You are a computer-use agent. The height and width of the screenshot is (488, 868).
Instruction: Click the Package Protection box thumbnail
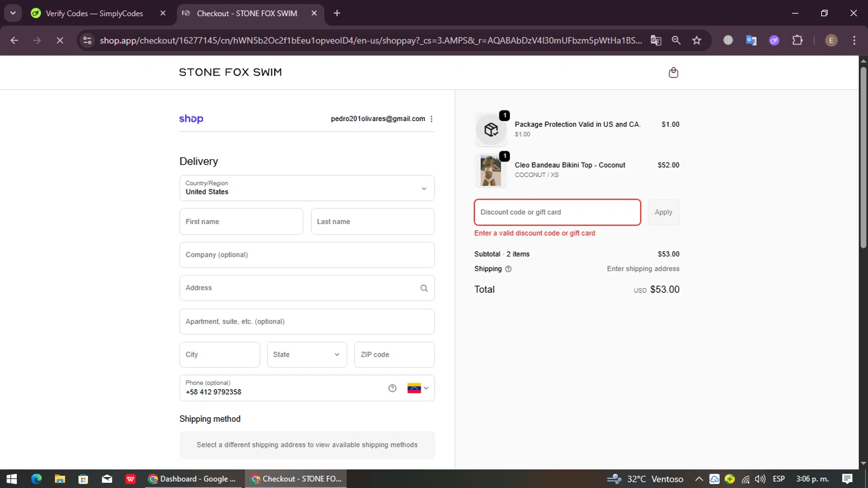491,130
